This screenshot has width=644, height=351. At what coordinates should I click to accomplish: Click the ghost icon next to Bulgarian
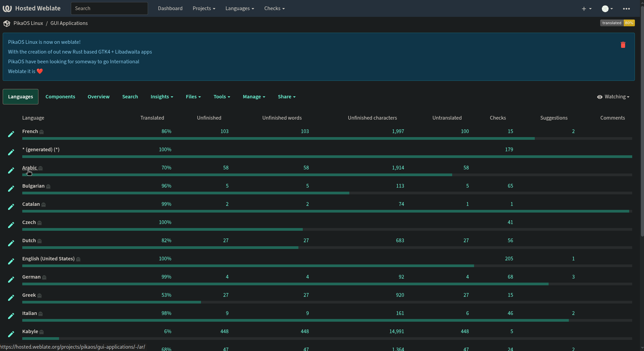click(x=48, y=187)
